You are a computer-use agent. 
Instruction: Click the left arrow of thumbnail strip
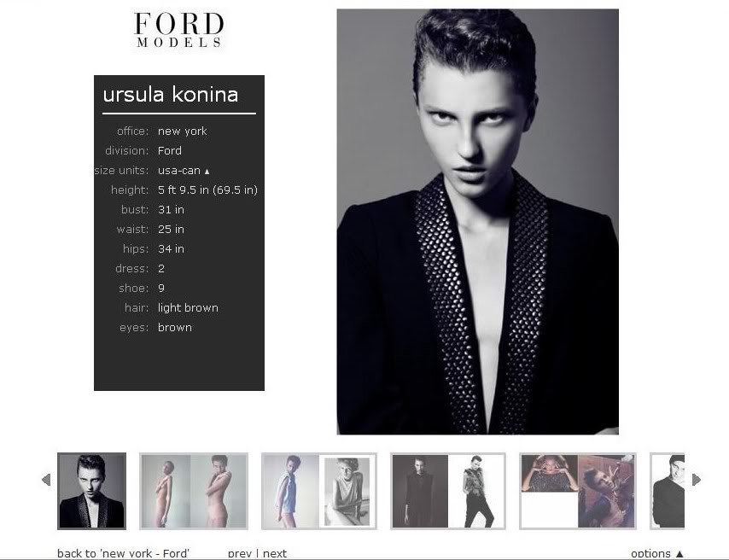(46, 480)
